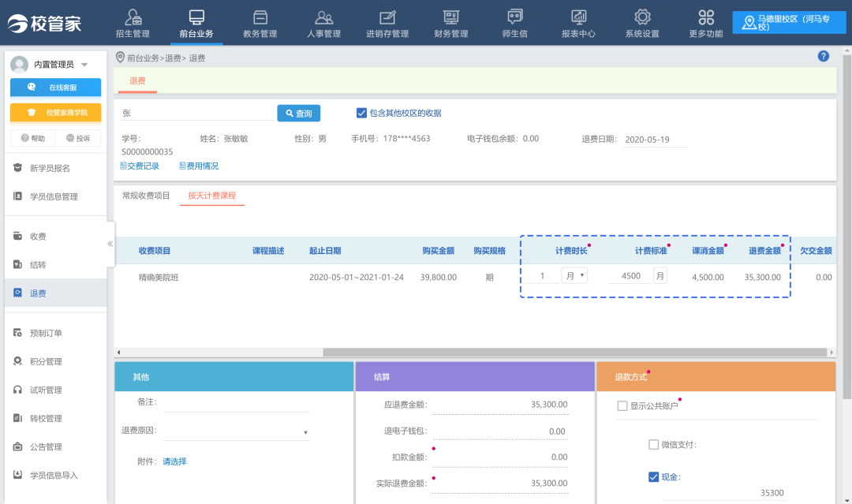This screenshot has width=852, height=504.
Task: Switch to 常规收费项目 tab
Action: pyautogui.click(x=146, y=196)
